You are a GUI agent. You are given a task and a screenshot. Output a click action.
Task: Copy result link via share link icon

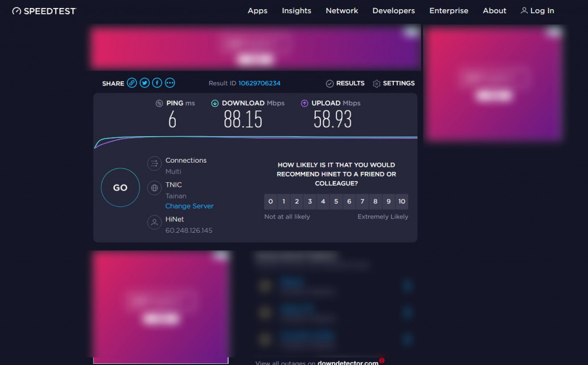131,83
